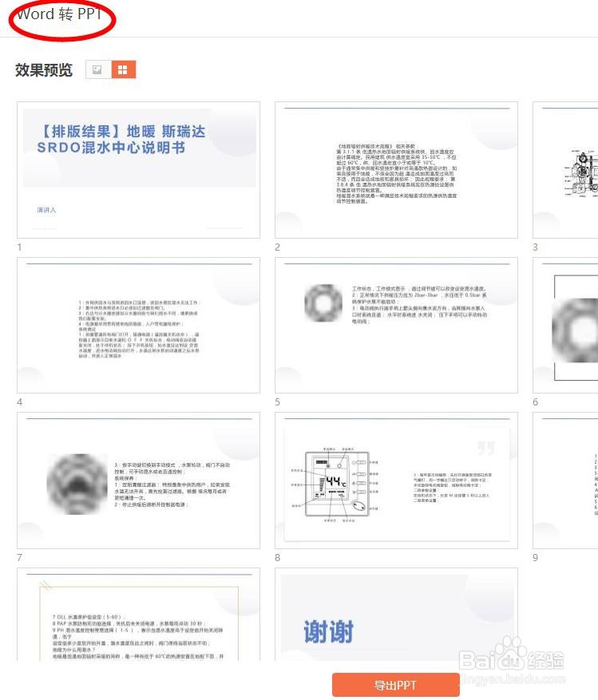Open slide 7 thumbnail
The image size is (598, 700).
(138, 481)
